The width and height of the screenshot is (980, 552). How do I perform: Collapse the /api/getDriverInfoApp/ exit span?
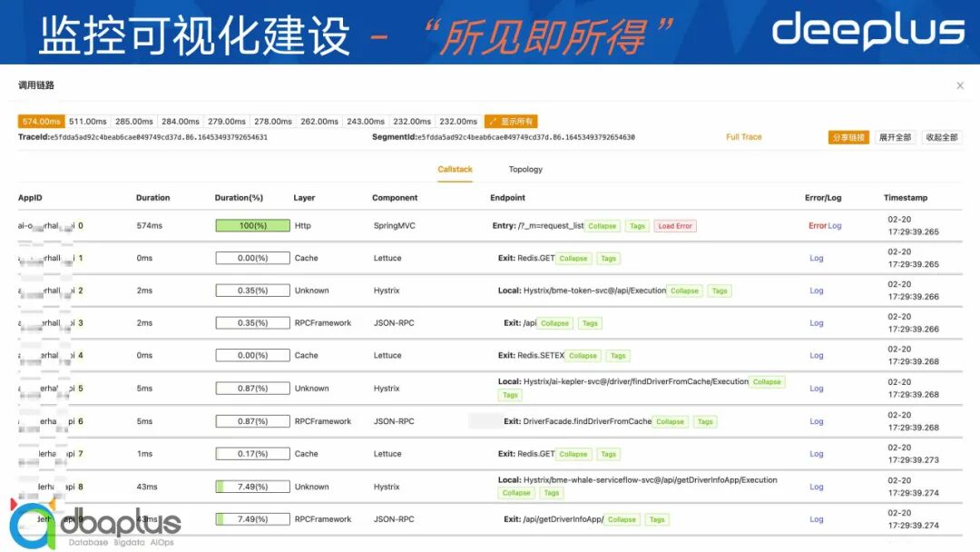pos(622,519)
